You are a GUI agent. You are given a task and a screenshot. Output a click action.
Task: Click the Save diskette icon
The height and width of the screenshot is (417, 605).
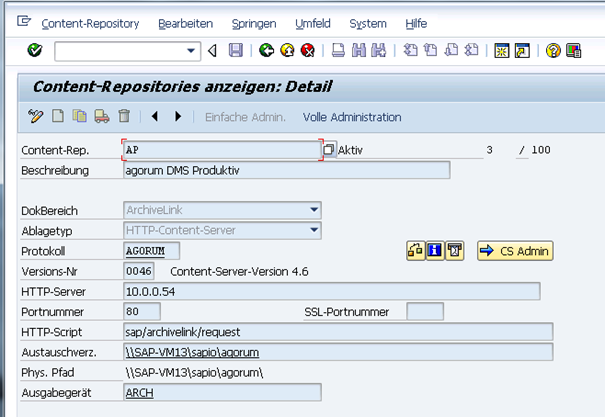click(236, 51)
